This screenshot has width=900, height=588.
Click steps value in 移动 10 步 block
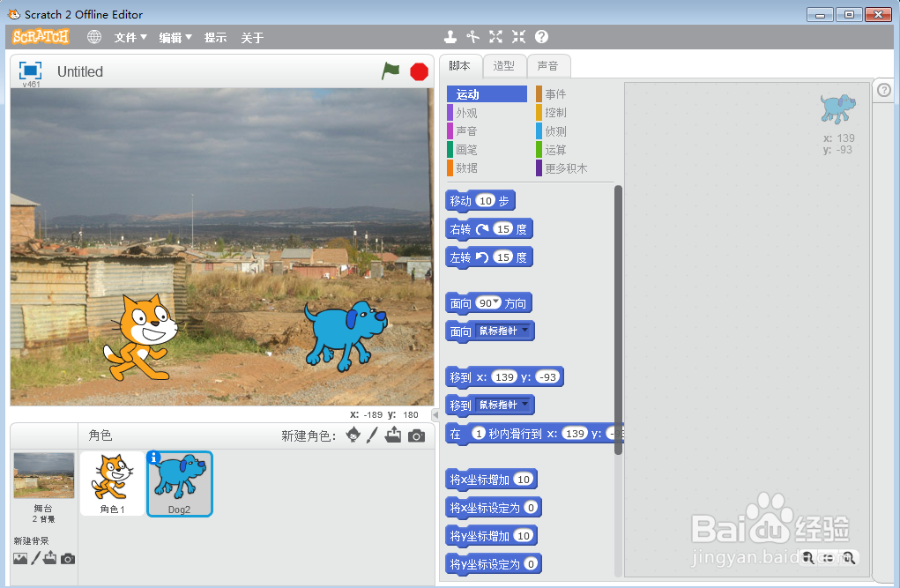[486, 200]
